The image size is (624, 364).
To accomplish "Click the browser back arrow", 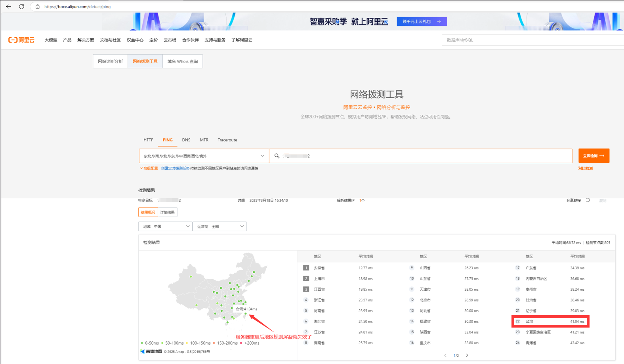I will point(8,6).
